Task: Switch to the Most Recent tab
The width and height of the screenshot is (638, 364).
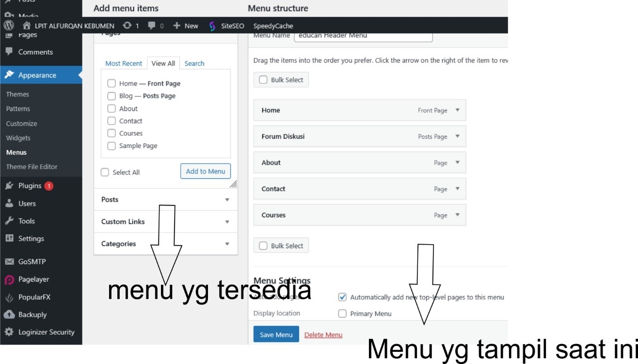Action: click(x=124, y=63)
